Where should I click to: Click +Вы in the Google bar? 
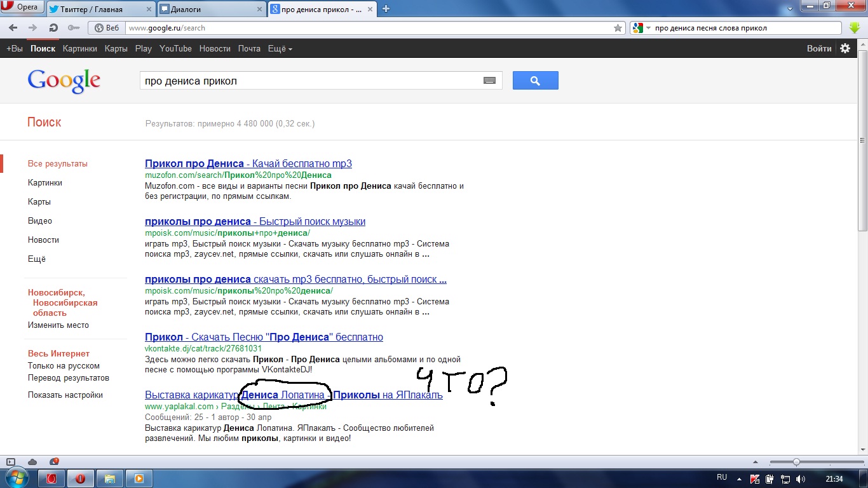(15, 48)
